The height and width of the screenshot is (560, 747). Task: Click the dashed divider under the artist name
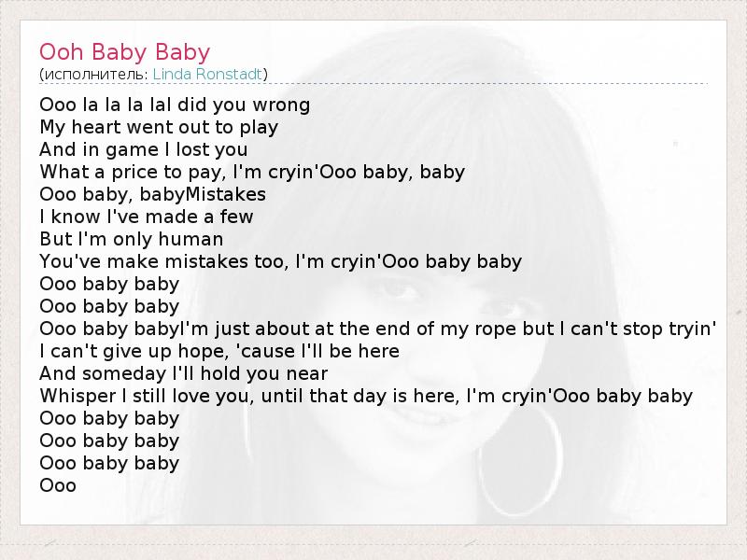[x=373, y=83]
